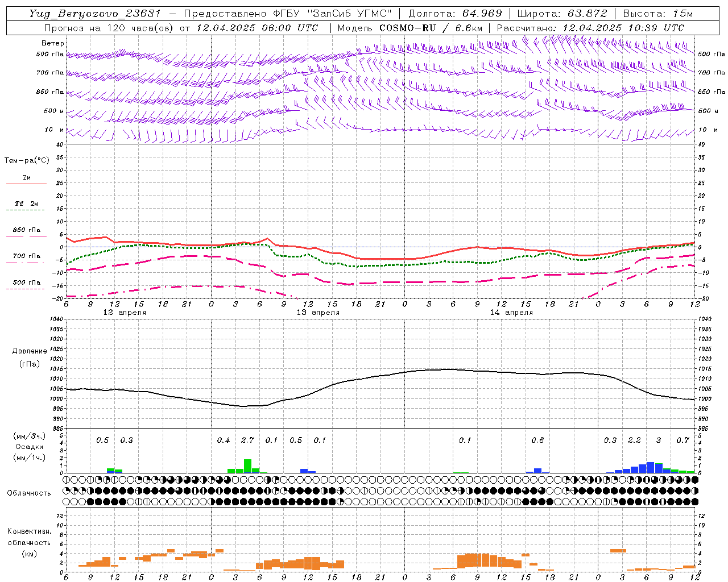
Task: Click the 13 апреля date label
Action: point(318,313)
